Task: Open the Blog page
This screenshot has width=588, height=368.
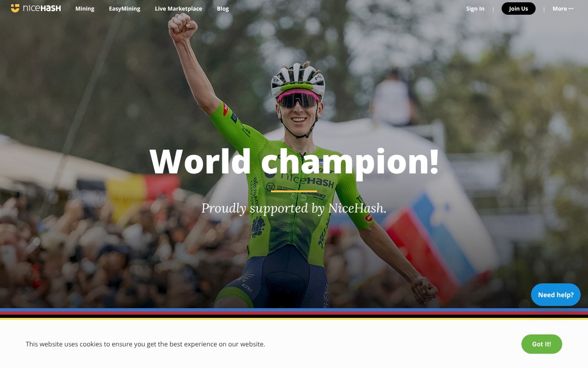Action: tap(223, 9)
